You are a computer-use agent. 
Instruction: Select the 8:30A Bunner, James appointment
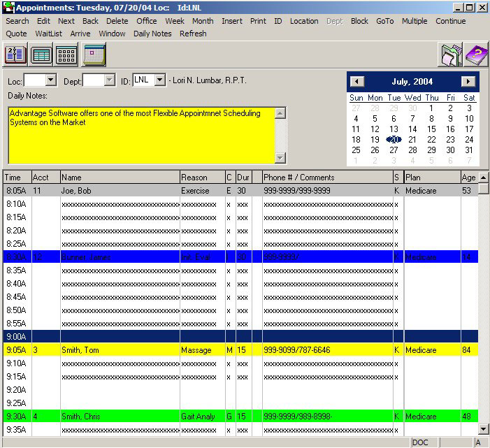[x=240, y=256]
